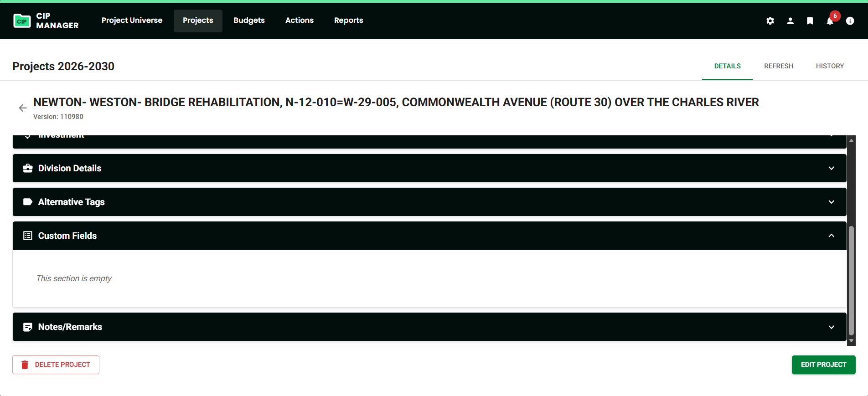Click the bookmark icon in header
Screen dimensions: 868x396
(810, 21)
